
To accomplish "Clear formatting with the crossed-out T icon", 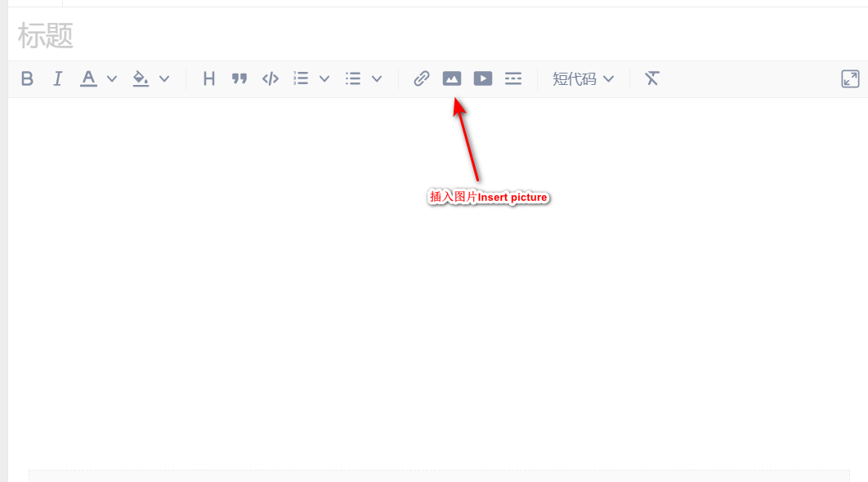I will click(x=651, y=78).
